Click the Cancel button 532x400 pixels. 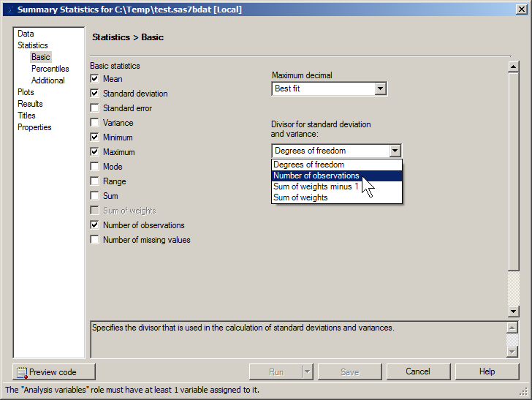click(x=418, y=371)
